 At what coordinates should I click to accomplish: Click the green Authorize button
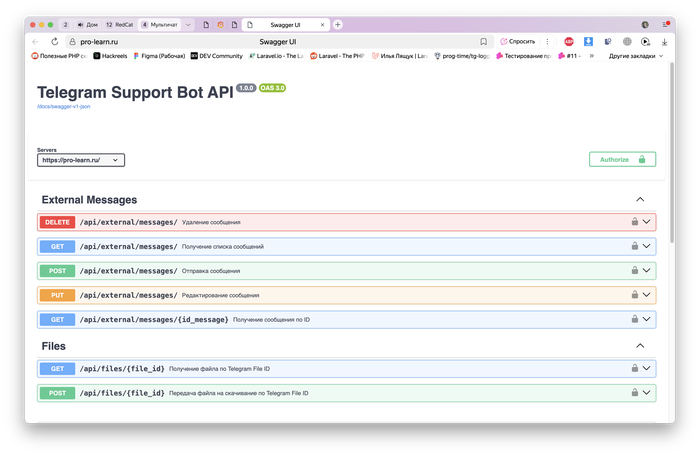coord(622,159)
